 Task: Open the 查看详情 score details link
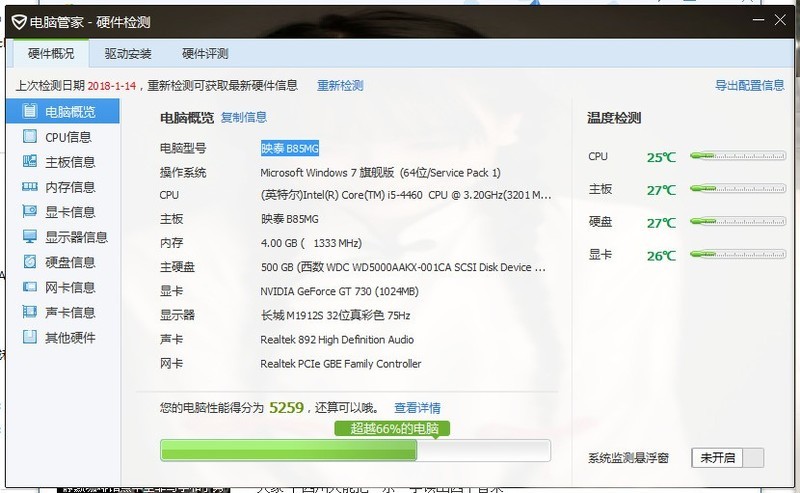click(x=417, y=408)
